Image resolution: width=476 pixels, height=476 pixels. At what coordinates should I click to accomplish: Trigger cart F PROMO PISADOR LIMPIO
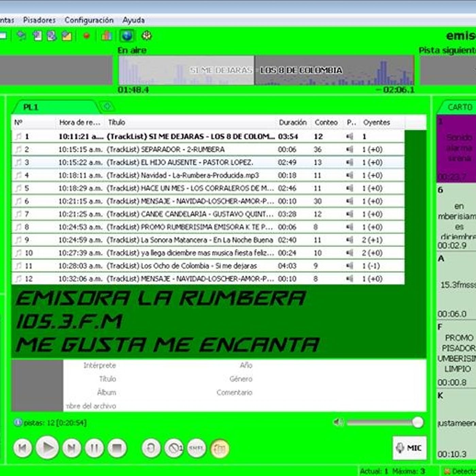point(457,354)
